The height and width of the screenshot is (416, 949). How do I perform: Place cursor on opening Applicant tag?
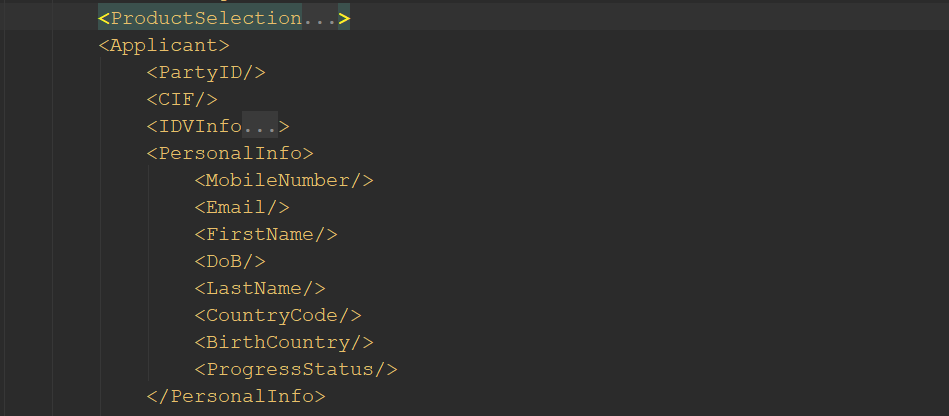click(164, 45)
